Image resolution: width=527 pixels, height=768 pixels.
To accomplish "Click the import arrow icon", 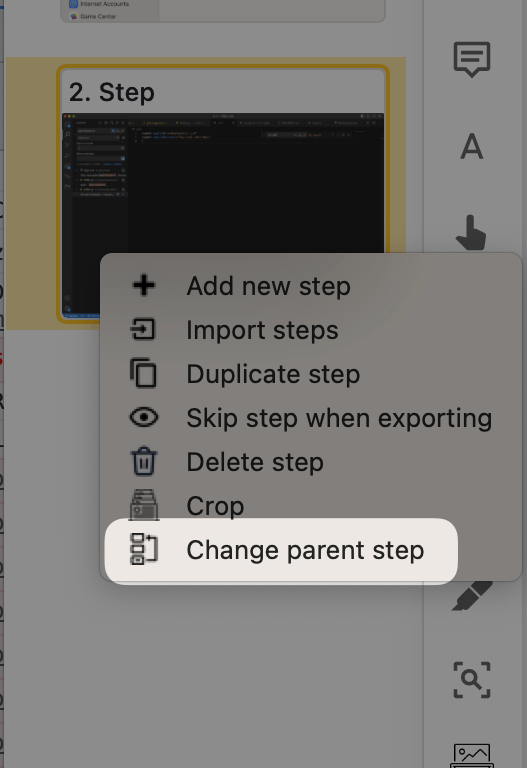I will click(143, 329).
